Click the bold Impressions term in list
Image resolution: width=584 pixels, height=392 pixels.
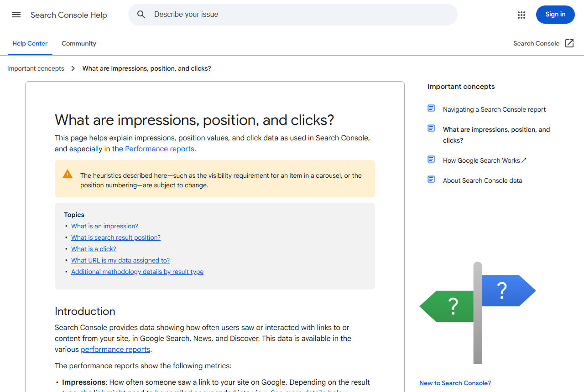[83, 382]
